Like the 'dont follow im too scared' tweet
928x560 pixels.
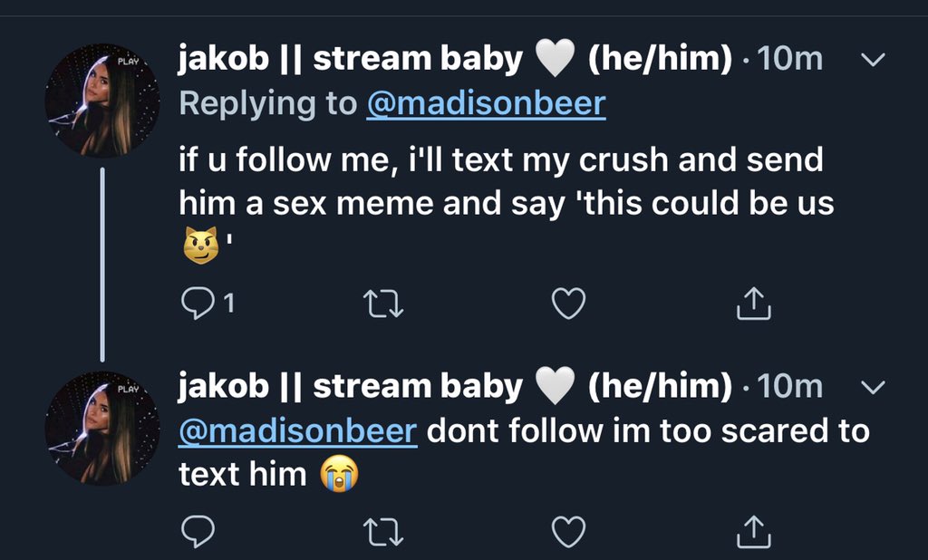568,534
